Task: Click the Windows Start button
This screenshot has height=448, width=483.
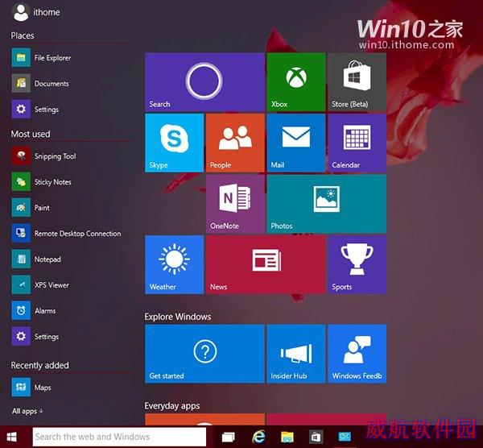Action: click(12, 437)
